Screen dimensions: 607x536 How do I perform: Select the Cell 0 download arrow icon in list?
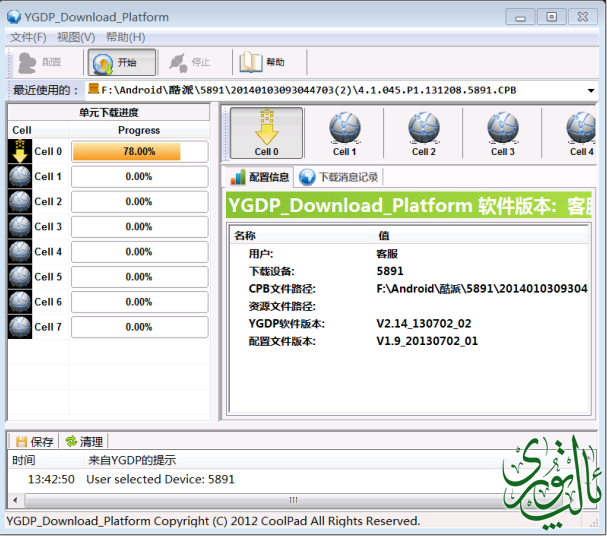click(x=20, y=151)
